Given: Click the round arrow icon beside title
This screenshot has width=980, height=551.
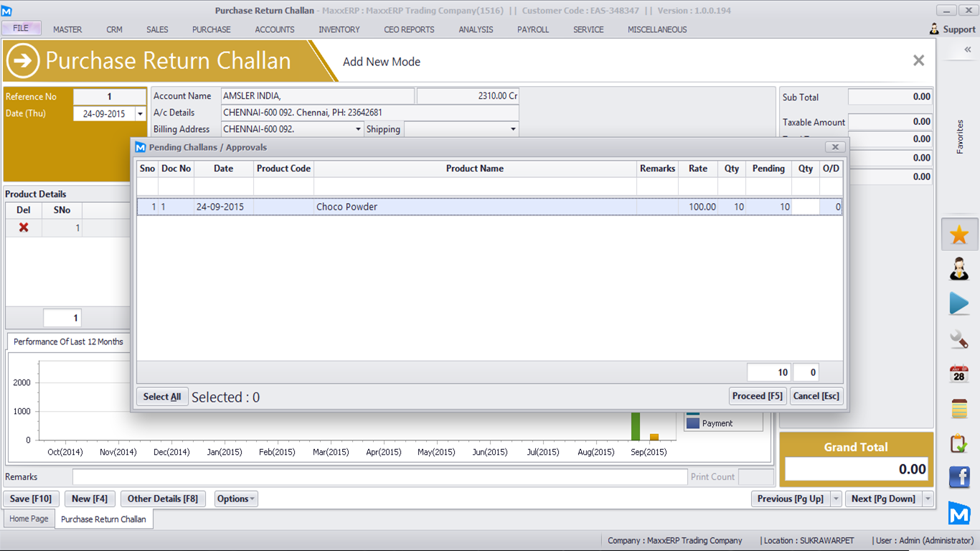Looking at the screenshot, I should click(23, 61).
